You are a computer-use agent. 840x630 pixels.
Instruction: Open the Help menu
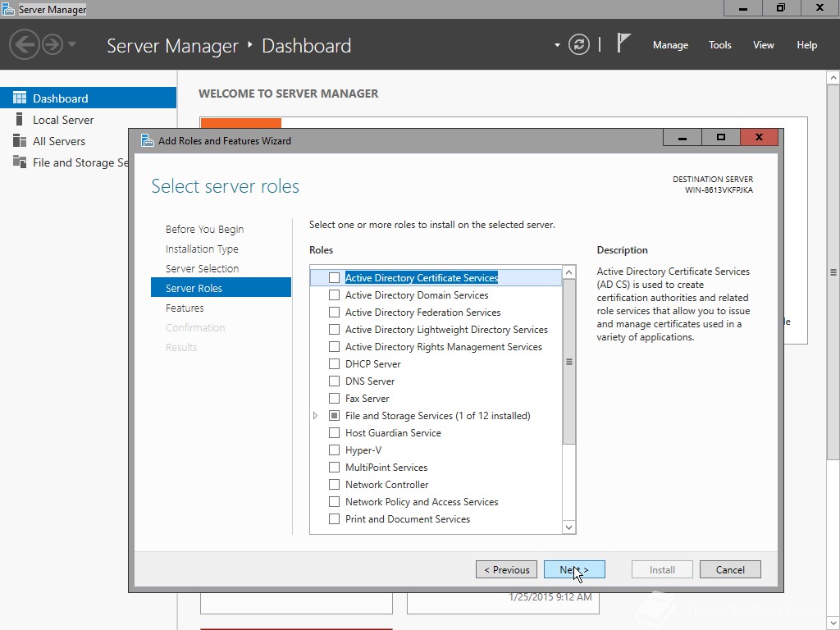(807, 45)
